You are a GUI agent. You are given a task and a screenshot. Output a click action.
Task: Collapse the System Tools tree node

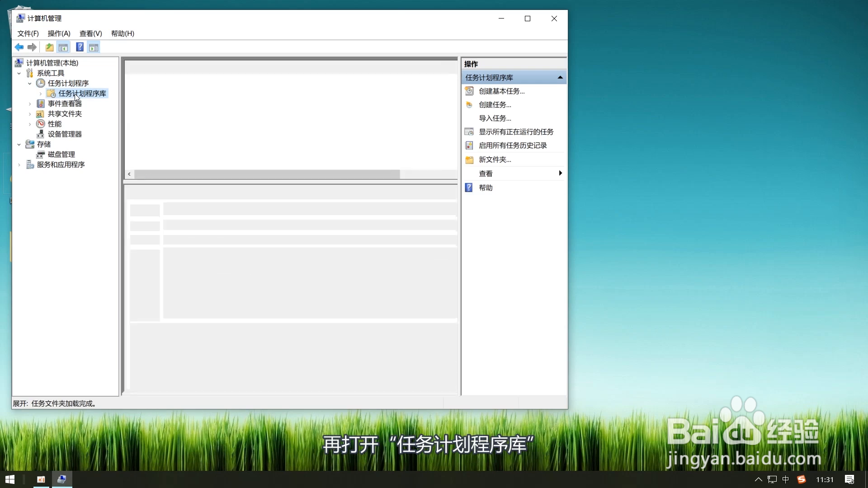point(19,73)
